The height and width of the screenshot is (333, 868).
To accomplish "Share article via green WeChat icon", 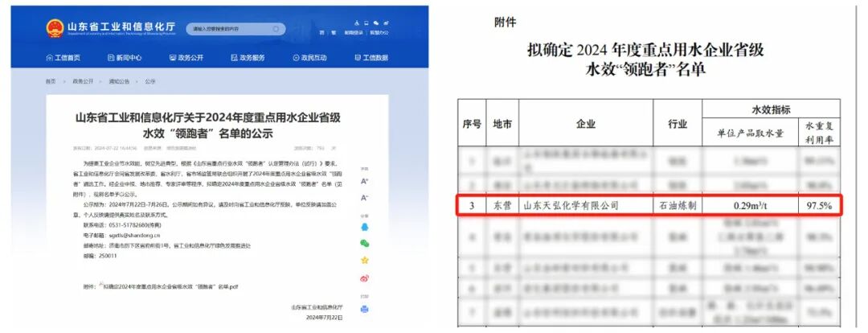I will [364, 243].
